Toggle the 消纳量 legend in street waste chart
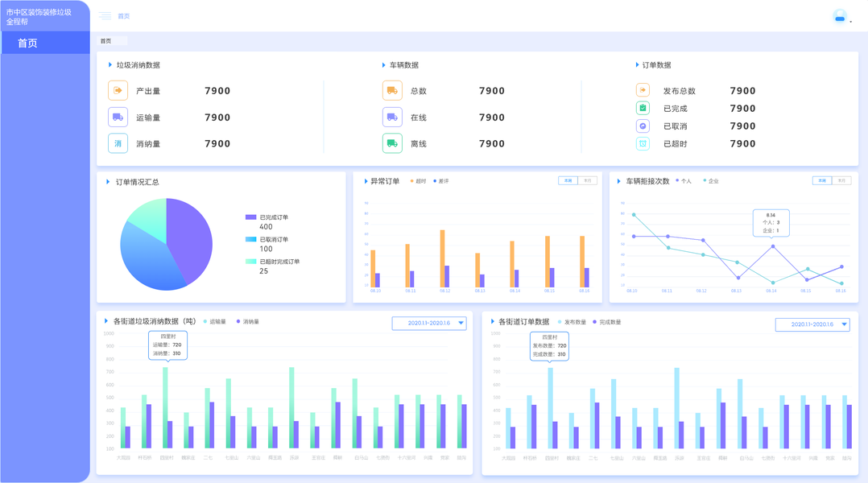This screenshot has height=483, width=868. 248,321
